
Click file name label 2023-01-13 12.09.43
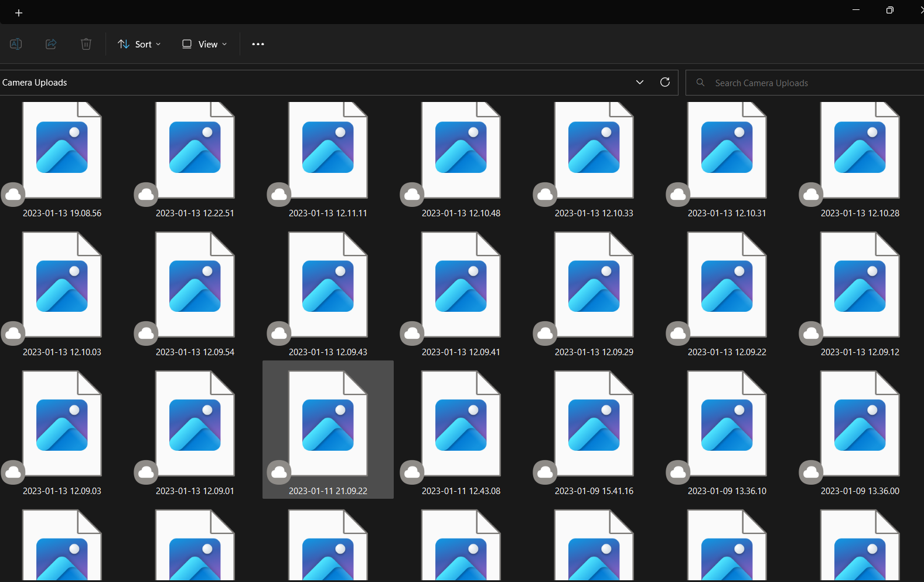pyautogui.click(x=328, y=352)
